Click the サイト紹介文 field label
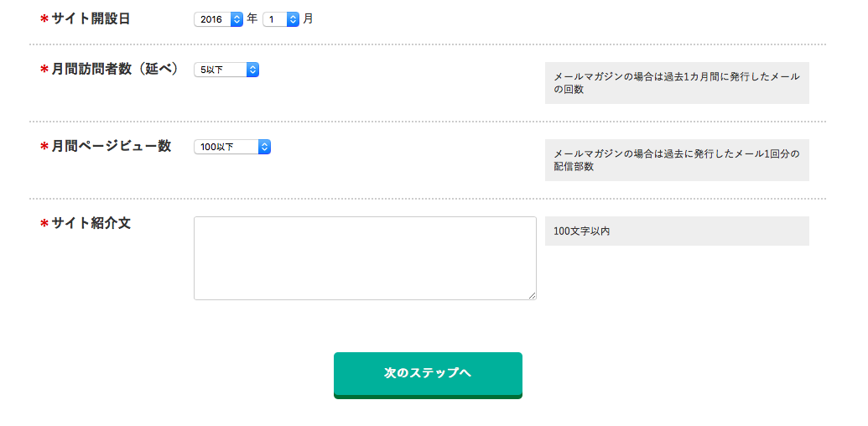 tap(91, 223)
